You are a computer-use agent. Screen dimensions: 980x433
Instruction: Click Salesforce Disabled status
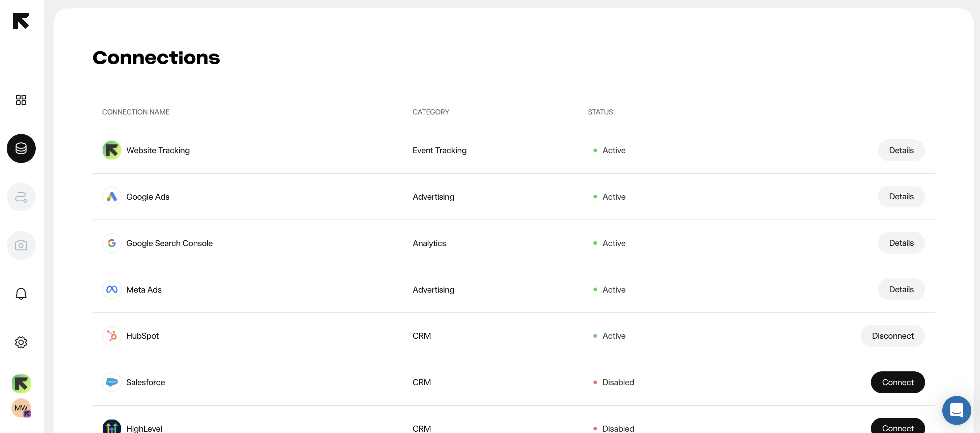pos(614,382)
